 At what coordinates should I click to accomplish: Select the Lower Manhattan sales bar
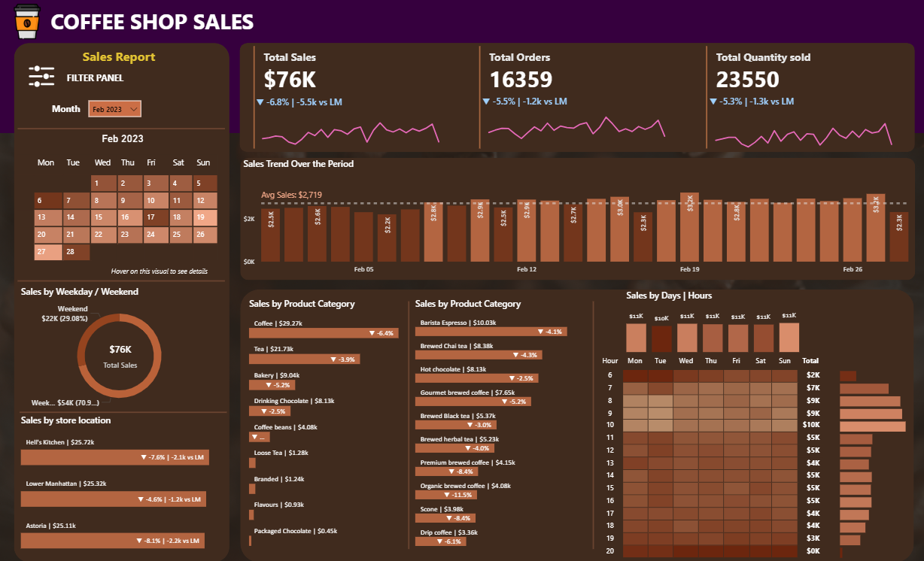[x=114, y=499]
